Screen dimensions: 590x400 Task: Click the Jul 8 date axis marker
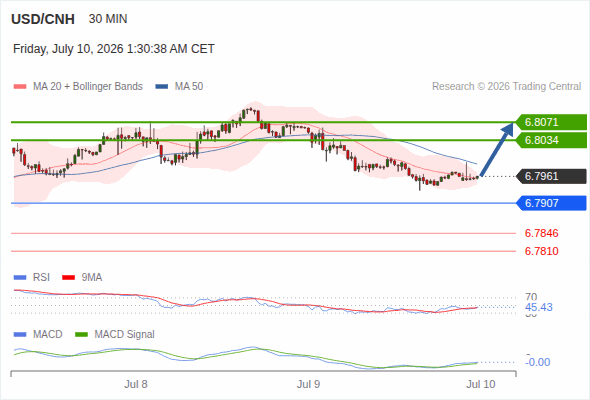pos(136,384)
